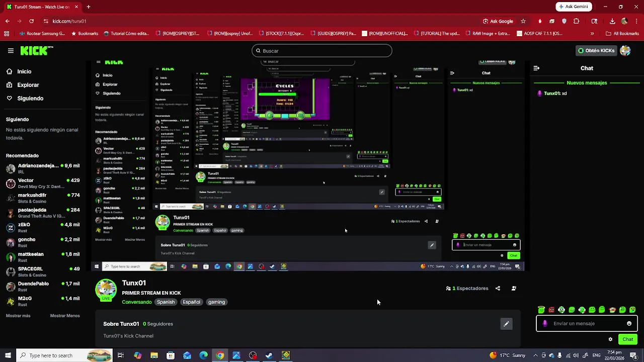Image resolution: width=644 pixels, height=362 pixels.
Task: Click the Conversando category link
Action: [x=136, y=302]
